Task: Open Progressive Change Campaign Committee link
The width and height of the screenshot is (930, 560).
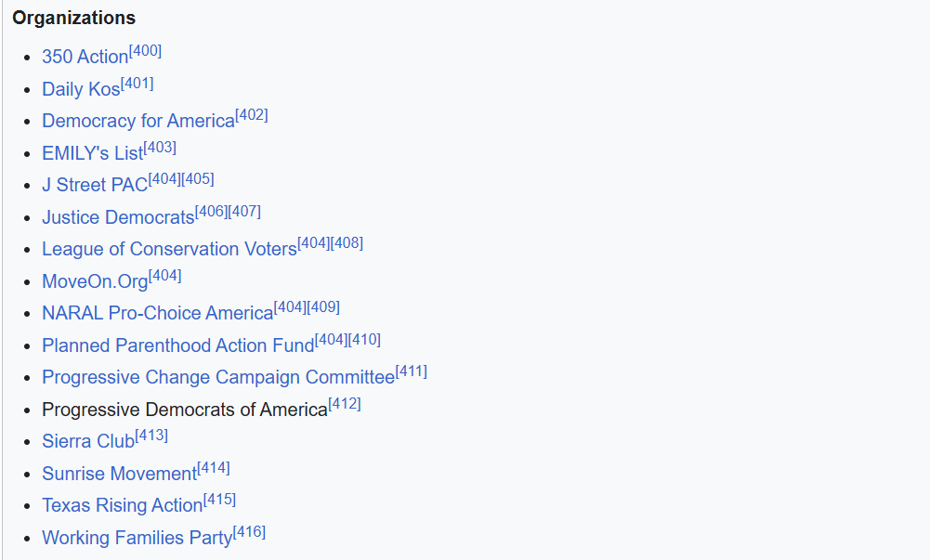Action: [x=219, y=377]
